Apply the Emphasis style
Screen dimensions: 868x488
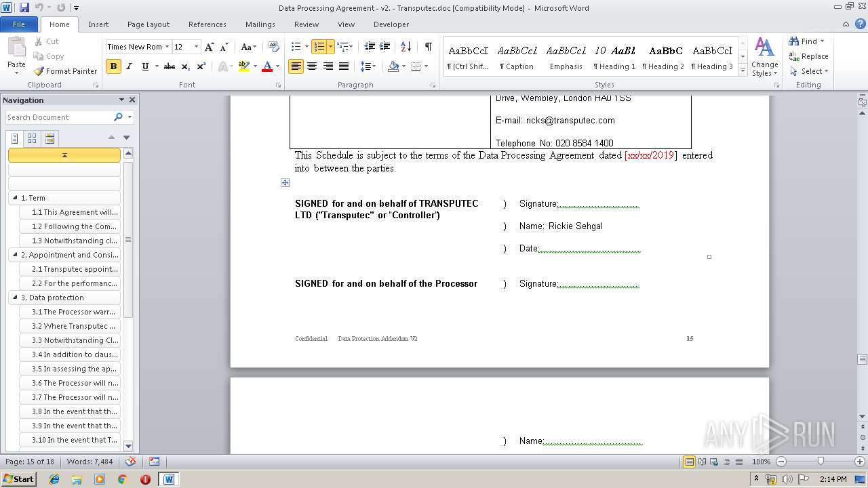click(x=566, y=58)
